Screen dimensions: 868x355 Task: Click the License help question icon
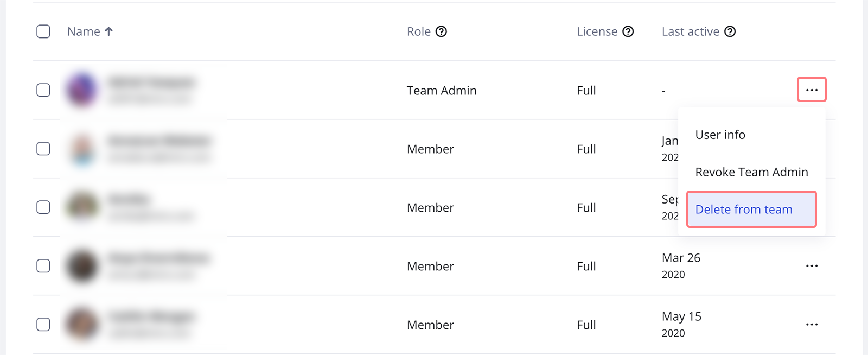(628, 31)
